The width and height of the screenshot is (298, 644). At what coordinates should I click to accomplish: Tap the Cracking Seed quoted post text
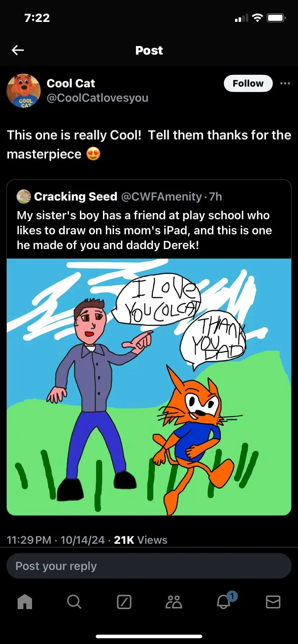click(144, 230)
